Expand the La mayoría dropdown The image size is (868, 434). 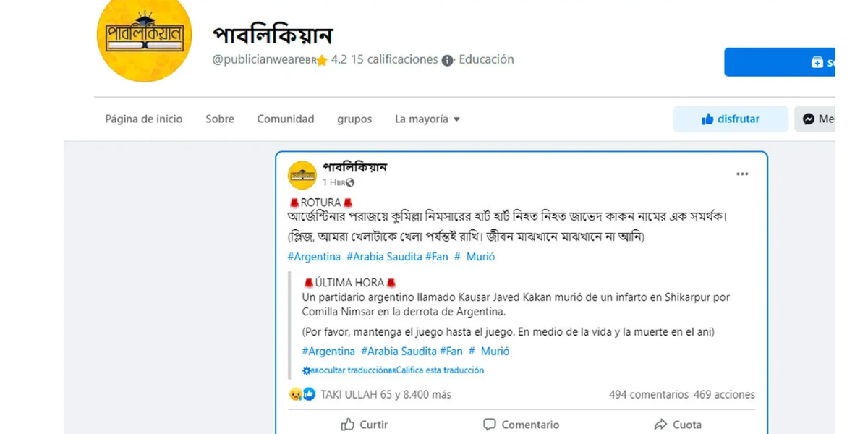(x=427, y=119)
